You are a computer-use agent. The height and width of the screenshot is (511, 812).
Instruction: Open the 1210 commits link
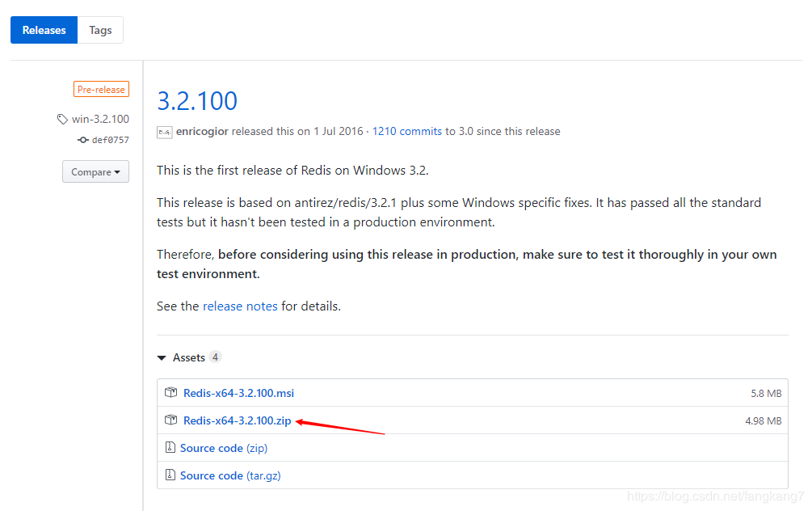407,131
